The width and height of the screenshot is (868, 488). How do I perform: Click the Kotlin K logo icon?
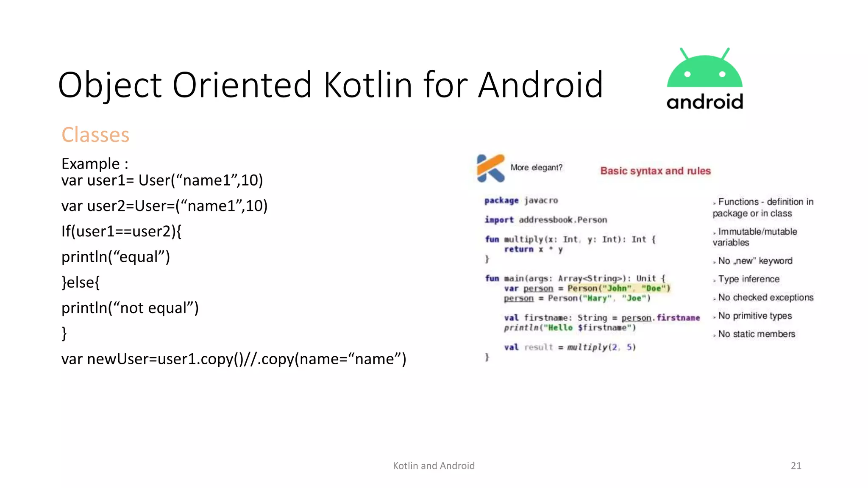490,168
